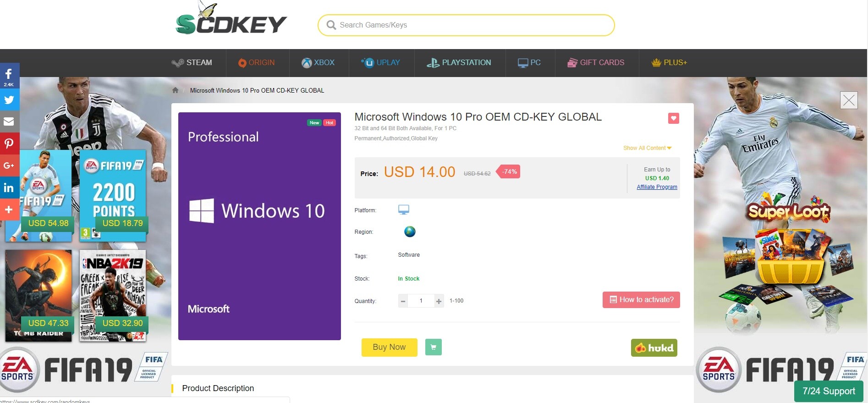Click the breadcrumb home icon
Screen dimensions: 868x403
[x=175, y=90]
